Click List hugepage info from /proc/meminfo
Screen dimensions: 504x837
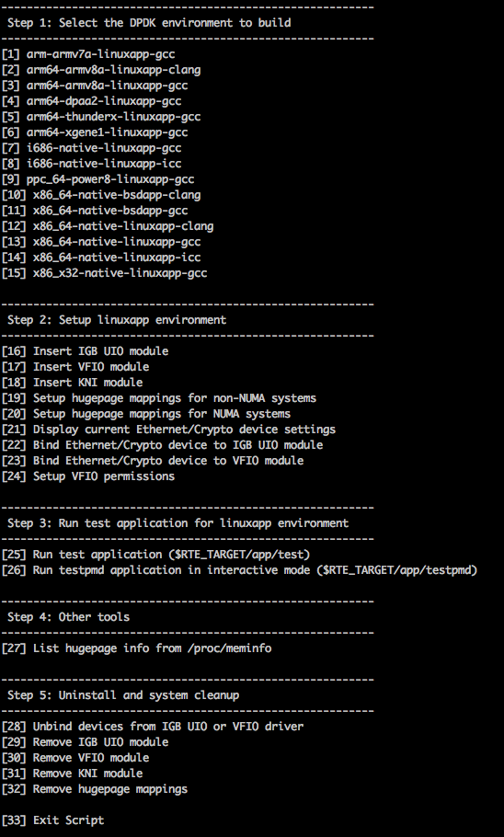[x=136, y=648]
